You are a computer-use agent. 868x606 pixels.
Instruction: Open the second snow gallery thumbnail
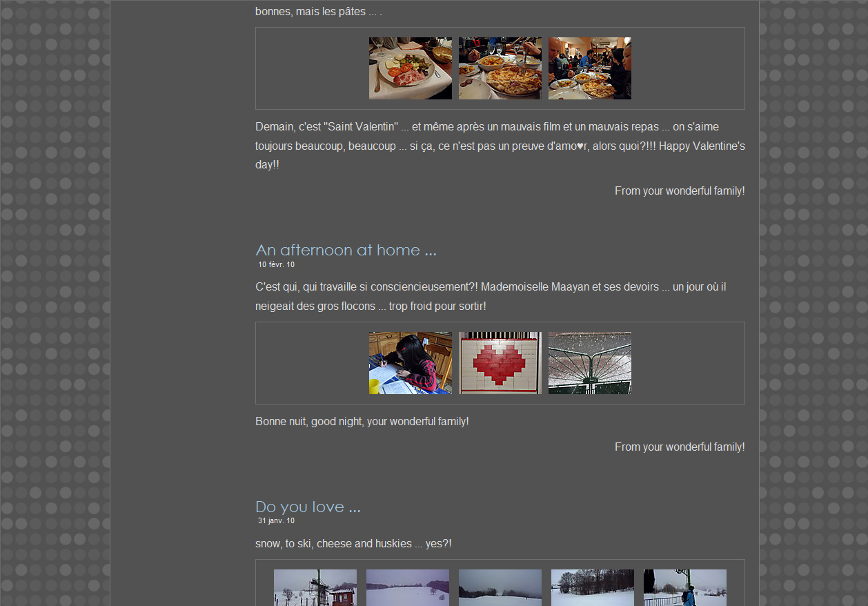coord(407,587)
